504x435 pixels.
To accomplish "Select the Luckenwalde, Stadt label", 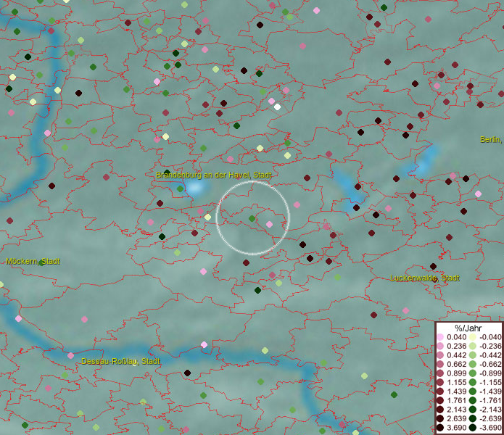I will [x=425, y=278].
